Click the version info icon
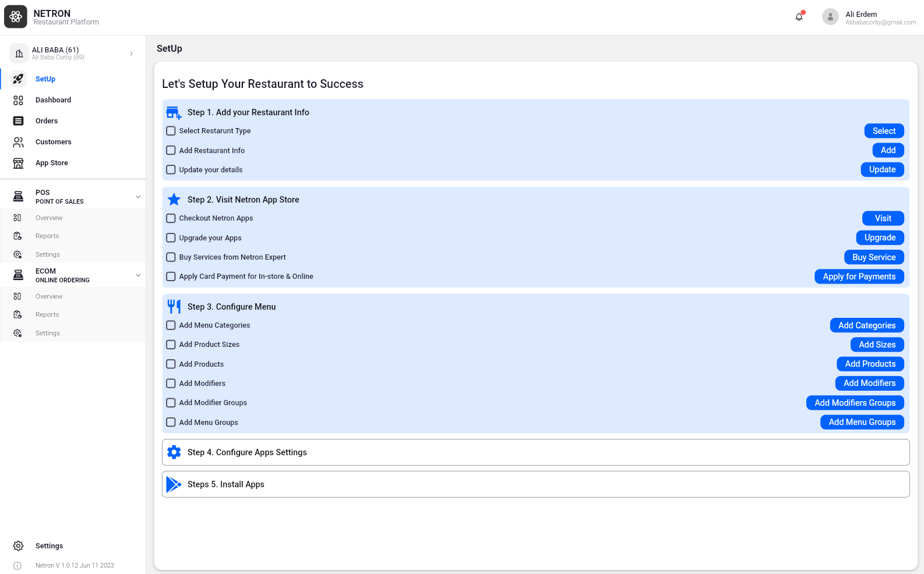 tap(17, 565)
